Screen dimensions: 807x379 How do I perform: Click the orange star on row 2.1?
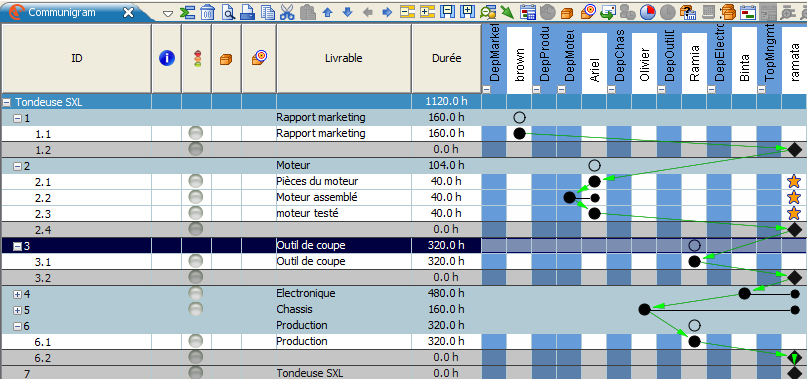[794, 181]
